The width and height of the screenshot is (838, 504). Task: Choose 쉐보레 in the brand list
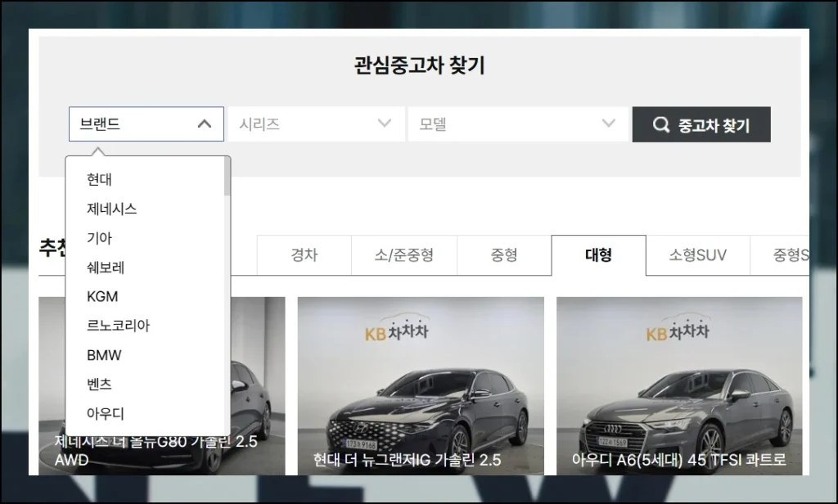[x=106, y=268]
